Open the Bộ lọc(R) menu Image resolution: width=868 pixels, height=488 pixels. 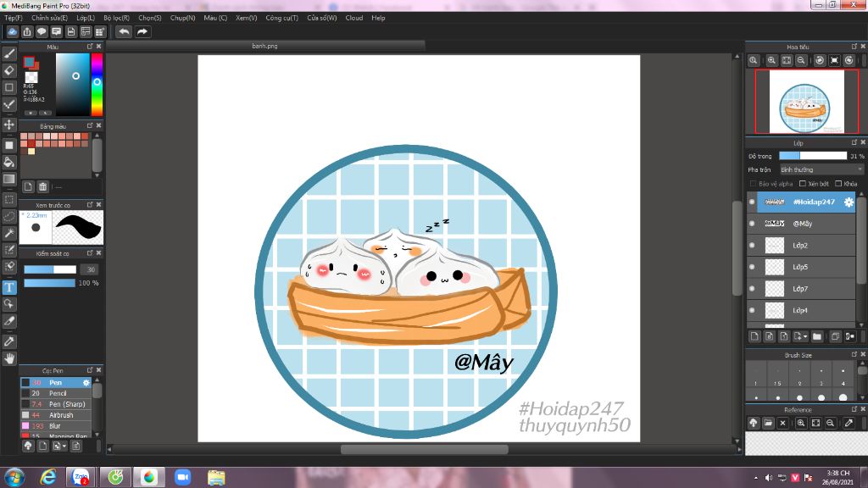(116, 18)
